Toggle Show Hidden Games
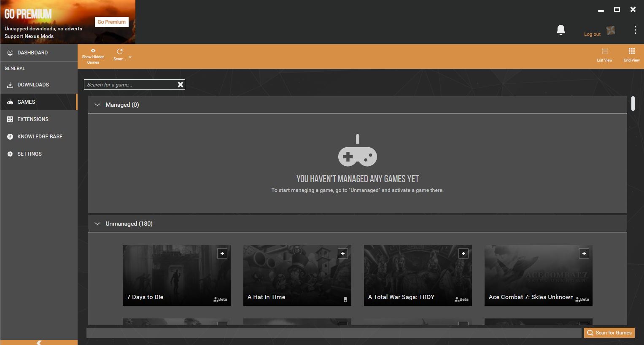The image size is (644, 345). coord(93,56)
